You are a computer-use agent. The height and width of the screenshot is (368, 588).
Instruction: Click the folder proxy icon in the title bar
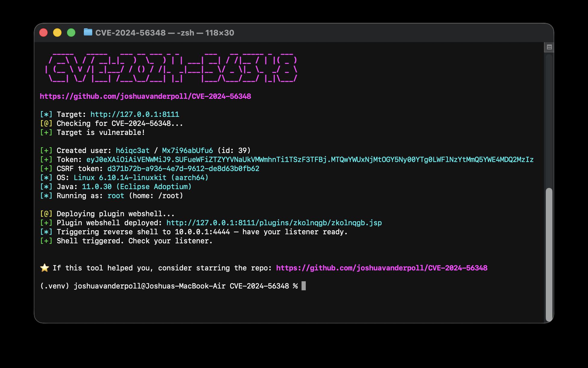click(88, 33)
